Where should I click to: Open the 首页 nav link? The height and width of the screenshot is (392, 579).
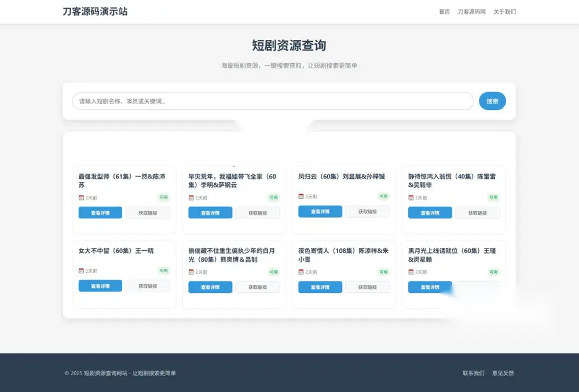pos(444,12)
